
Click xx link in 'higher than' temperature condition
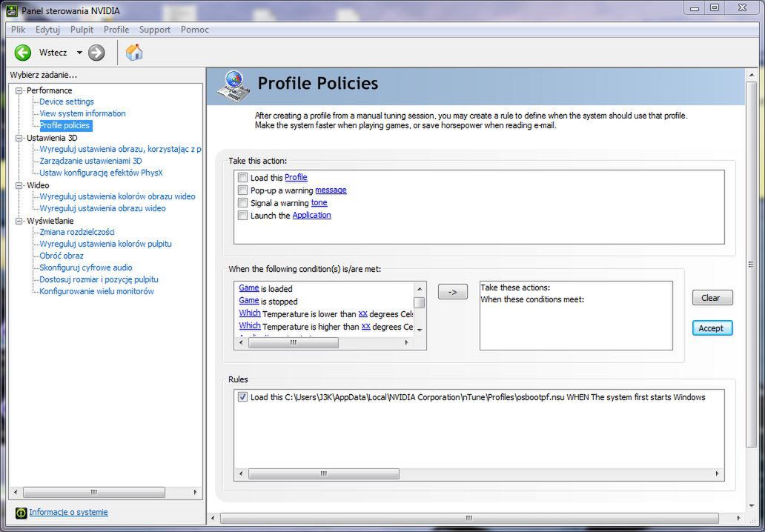(366, 327)
